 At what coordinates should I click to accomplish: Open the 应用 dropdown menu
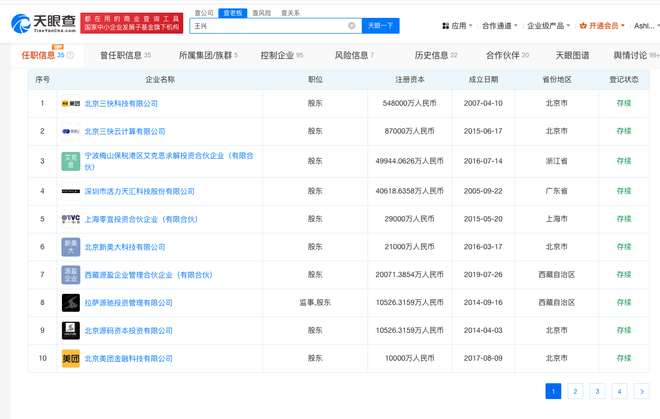457,26
